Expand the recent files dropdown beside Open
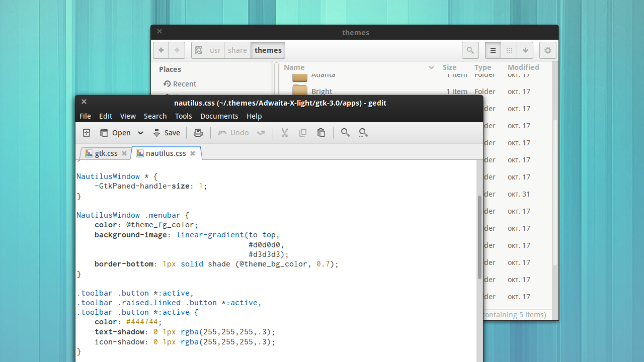The width and height of the screenshot is (644, 362). point(140,133)
